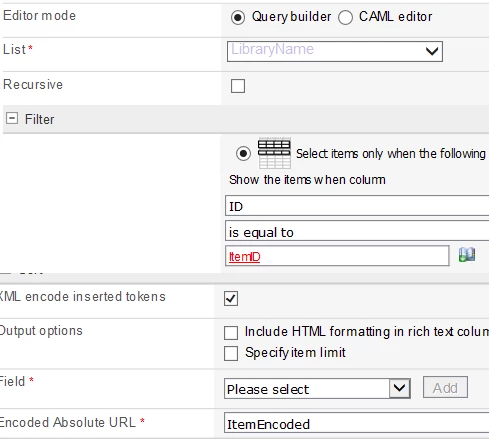The height and width of the screenshot is (439, 489).
Task: Open the insert reference lookup icon
Action: point(467,255)
